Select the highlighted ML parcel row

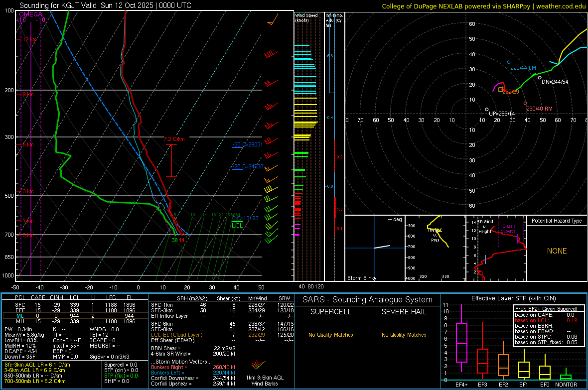(x=74, y=316)
